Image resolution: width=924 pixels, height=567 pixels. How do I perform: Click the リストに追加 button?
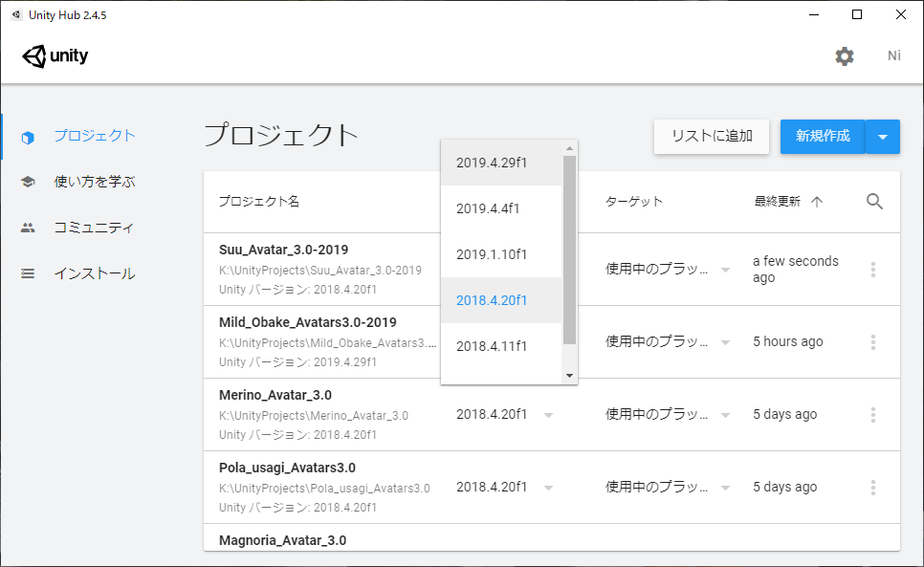click(x=711, y=137)
